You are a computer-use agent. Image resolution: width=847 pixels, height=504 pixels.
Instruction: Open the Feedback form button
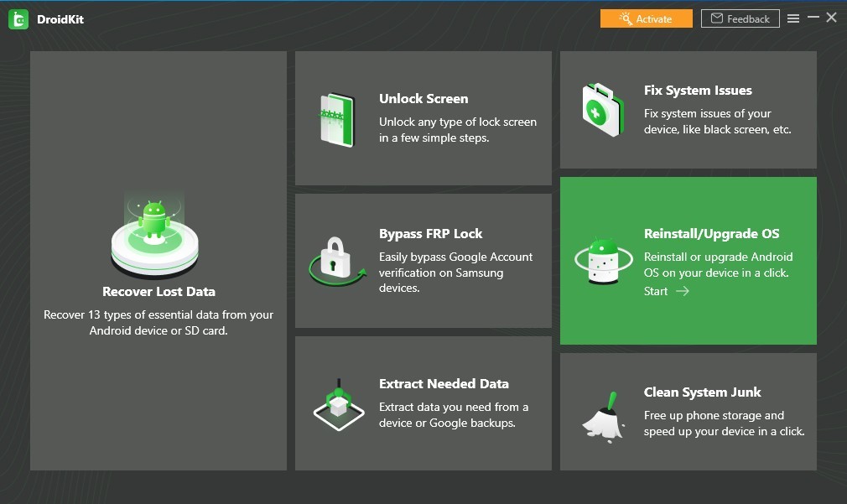point(740,18)
